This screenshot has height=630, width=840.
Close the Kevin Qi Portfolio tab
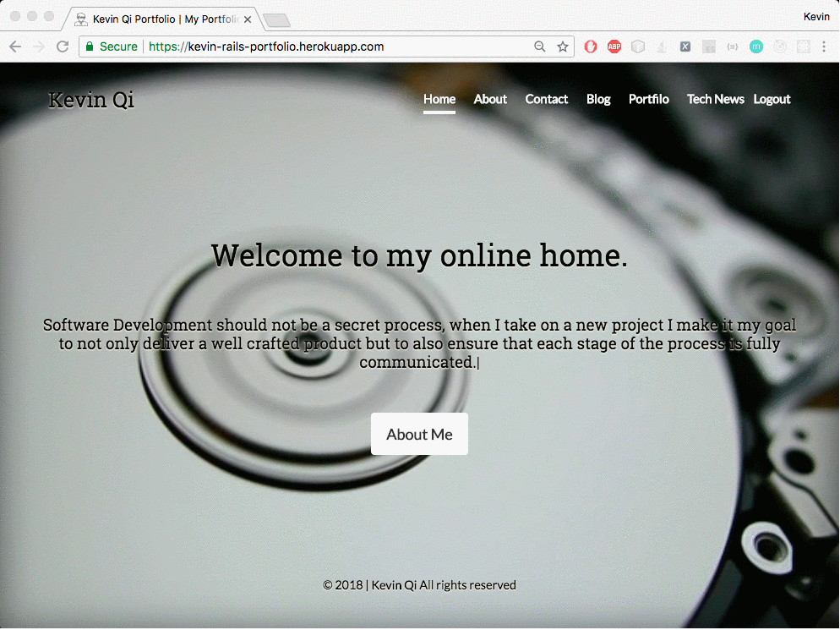248,18
